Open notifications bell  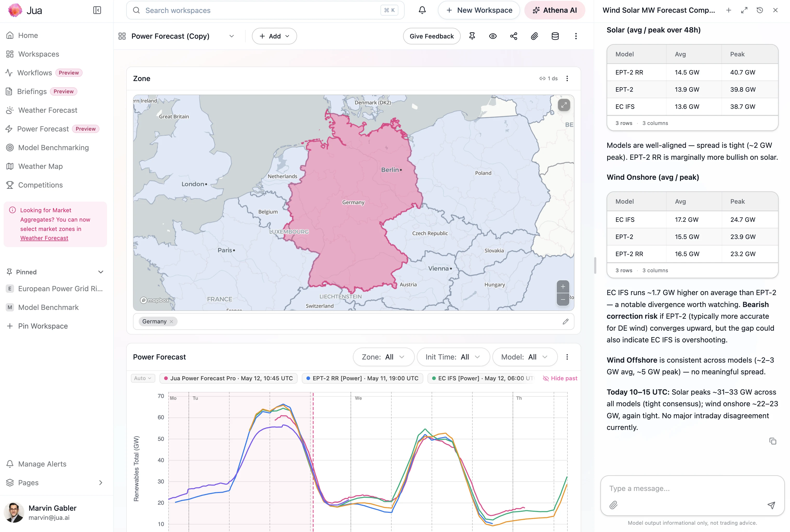click(x=422, y=10)
